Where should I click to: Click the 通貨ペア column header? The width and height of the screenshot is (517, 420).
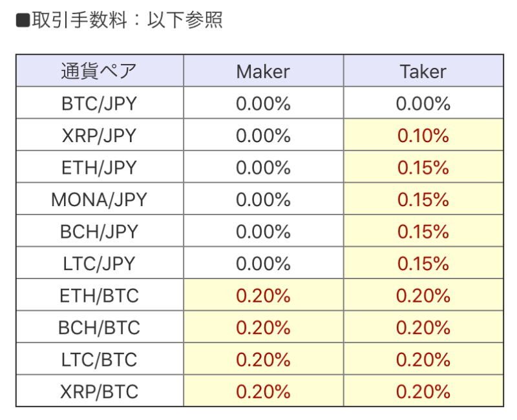coord(99,71)
